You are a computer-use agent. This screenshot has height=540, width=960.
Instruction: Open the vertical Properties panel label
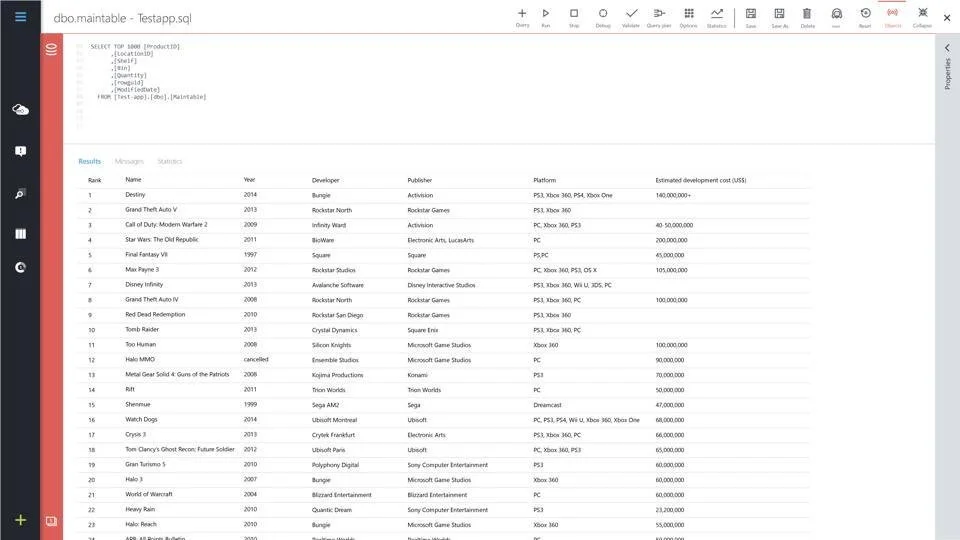pyautogui.click(x=947, y=74)
